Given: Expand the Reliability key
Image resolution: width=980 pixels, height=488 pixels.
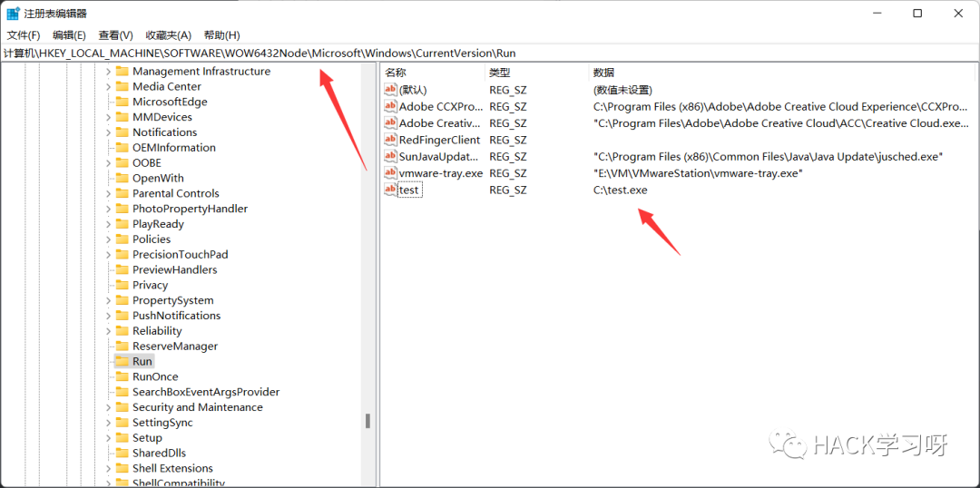Looking at the screenshot, I should click(x=108, y=331).
